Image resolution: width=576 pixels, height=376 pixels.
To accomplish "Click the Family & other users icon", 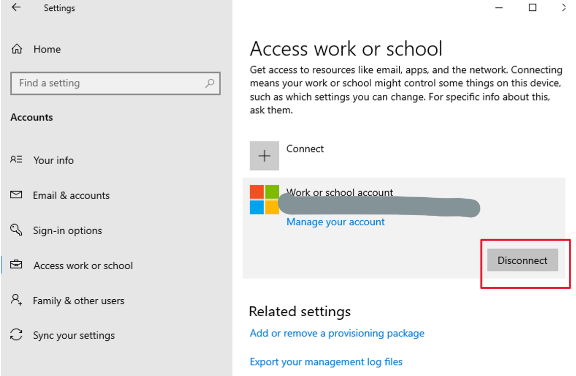I will pyautogui.click(x=16, y=300).
